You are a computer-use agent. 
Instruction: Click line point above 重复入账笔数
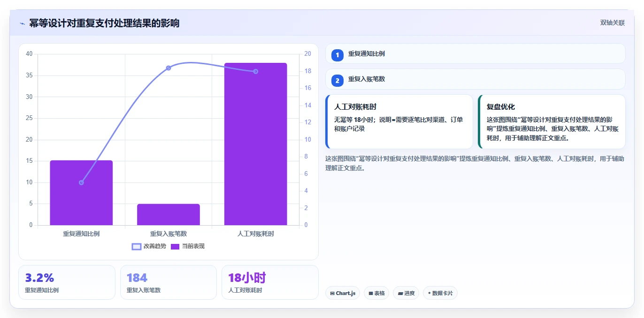point(169,68)
